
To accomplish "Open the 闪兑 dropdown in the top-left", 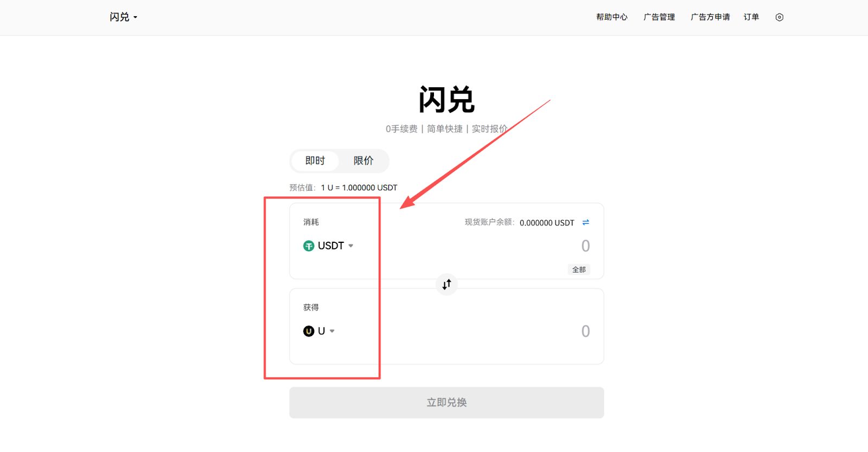I will (123, 17).
